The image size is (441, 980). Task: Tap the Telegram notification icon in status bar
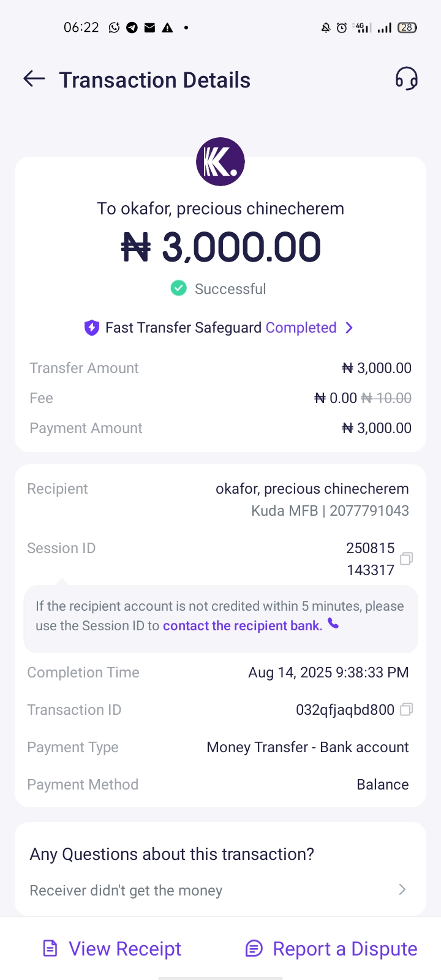click(x=132, y=28)
